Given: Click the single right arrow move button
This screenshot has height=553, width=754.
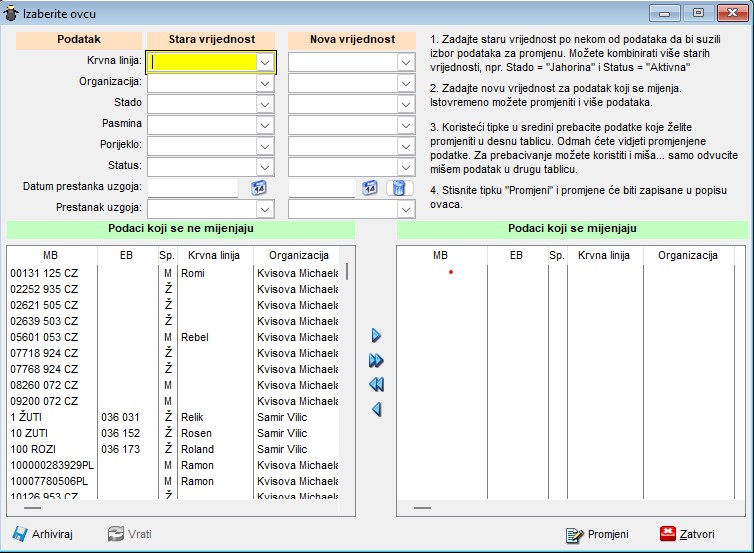Looking at the screenshot, I should 376,336.
